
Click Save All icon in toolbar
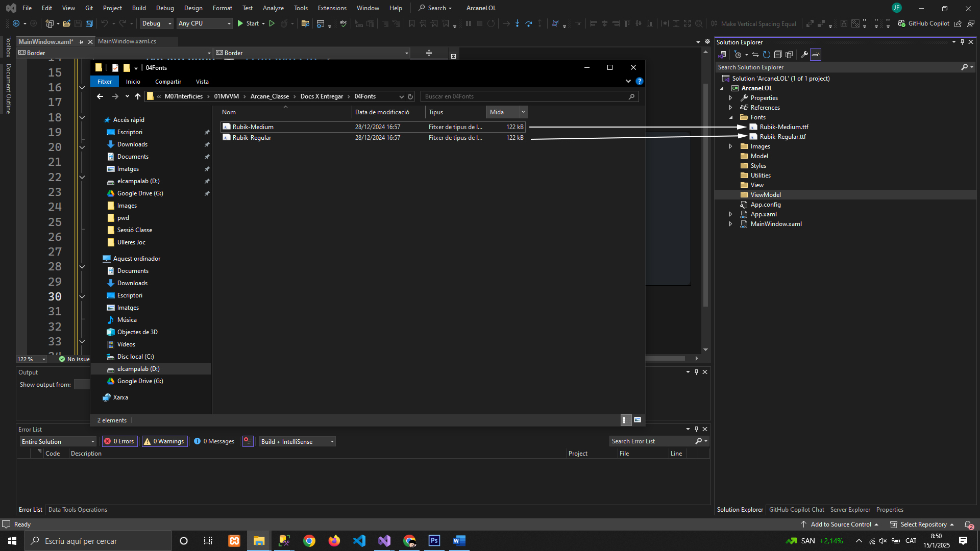[x=89, y=23]
